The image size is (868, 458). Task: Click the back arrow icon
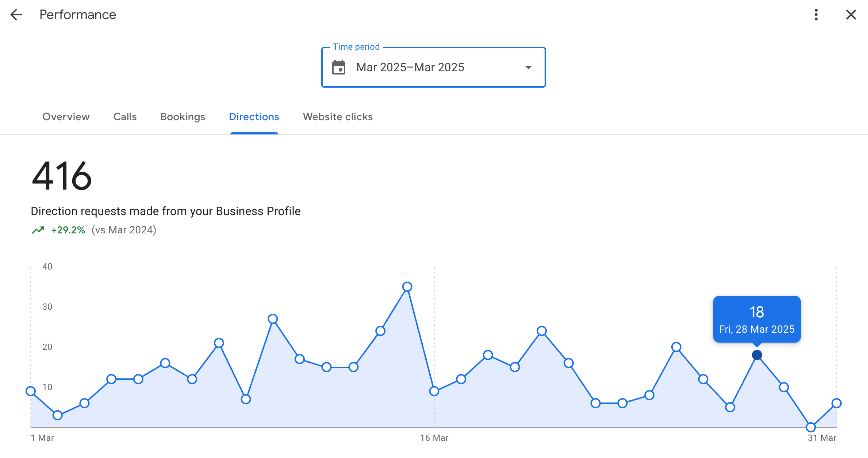16,15
